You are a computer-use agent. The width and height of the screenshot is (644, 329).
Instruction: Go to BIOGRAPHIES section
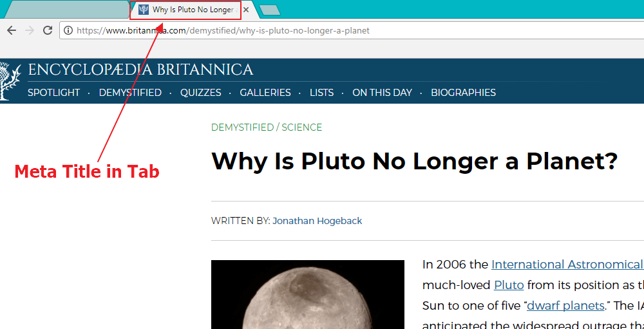[463, 93]
